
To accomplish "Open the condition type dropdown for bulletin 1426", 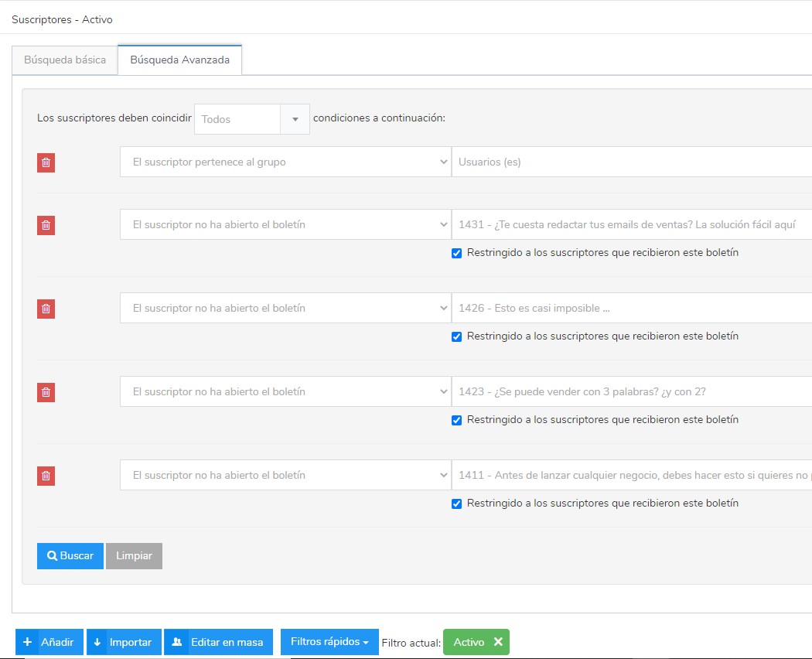I will pos(285,308).
